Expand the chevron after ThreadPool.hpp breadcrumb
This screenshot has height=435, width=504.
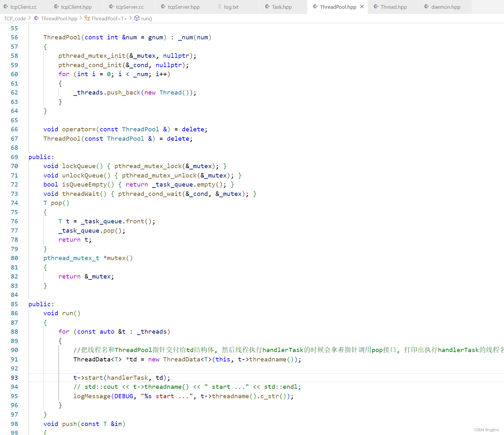click(x=81, y=18)
